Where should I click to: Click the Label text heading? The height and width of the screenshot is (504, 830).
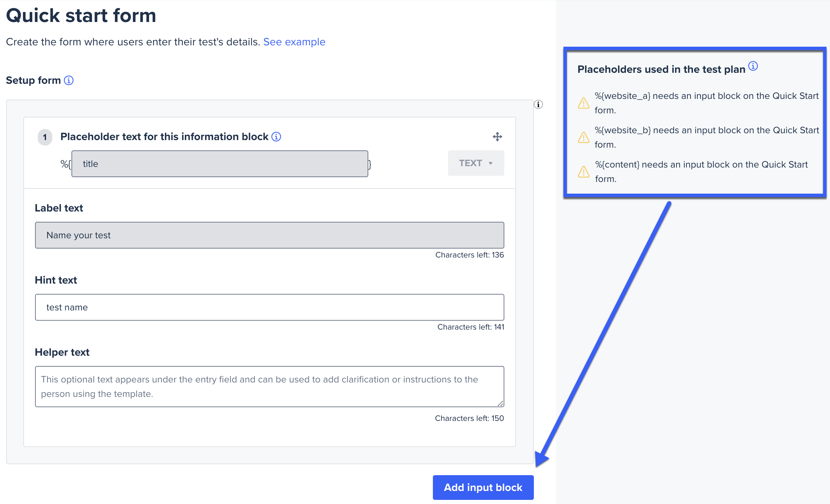click(59, 208)
